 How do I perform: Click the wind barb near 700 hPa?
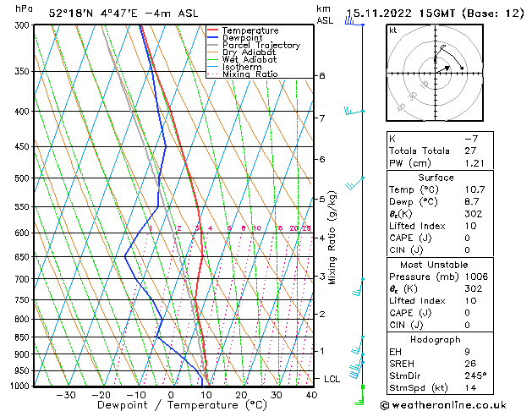[358, 287]
